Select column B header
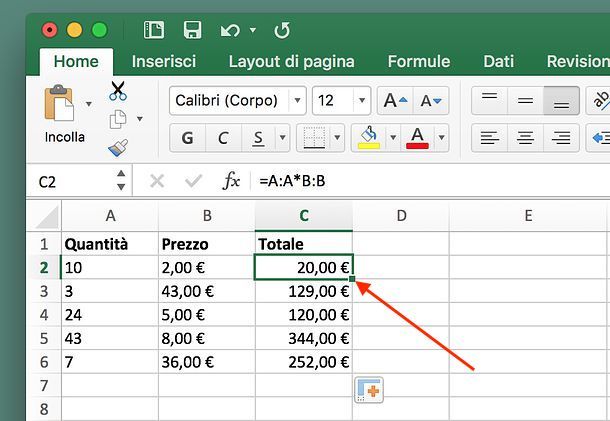610x421 pixels. 207,216
